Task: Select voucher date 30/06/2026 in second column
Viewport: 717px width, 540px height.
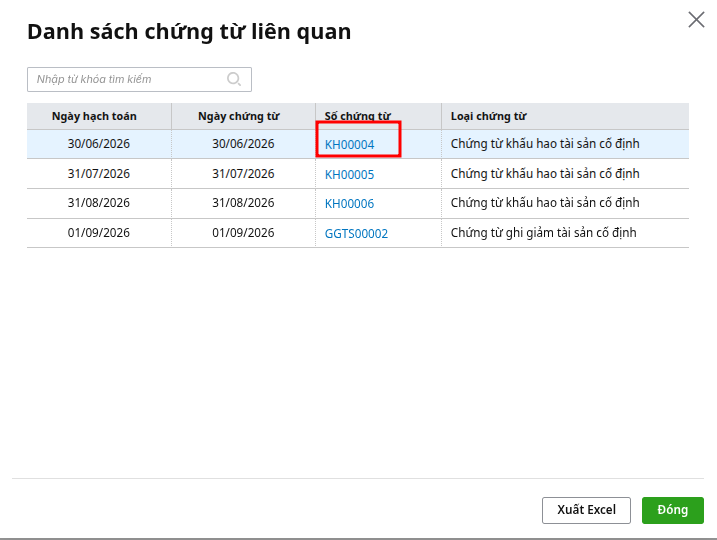Action: pyautogui.click(x=243, y=144)
